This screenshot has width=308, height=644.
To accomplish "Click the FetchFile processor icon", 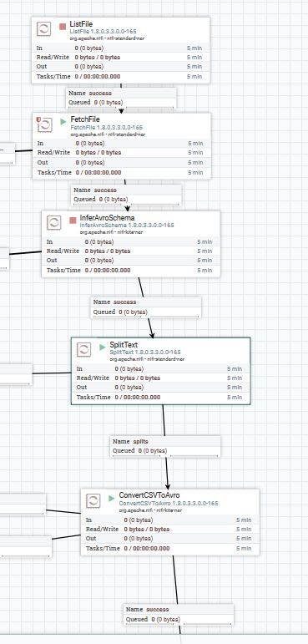I will [45, 124].
